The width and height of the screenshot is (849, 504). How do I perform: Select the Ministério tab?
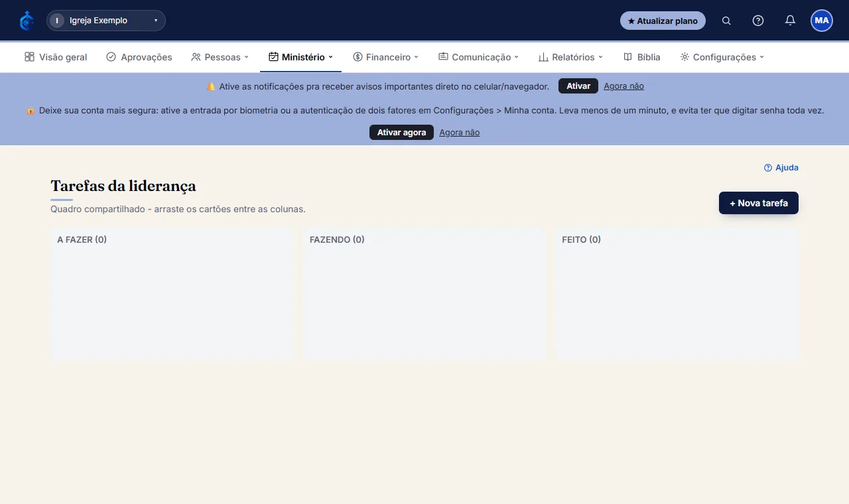pyautogui.click(x=300, y=57)
